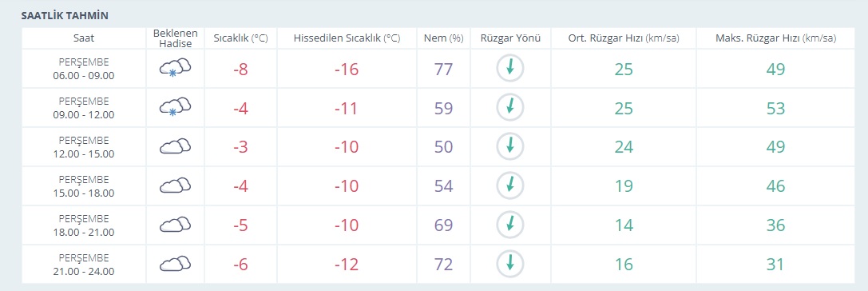868x291 pixels.
Task: Click the Maks. Rüzgar Hızı column header
Action: [x=776, y=38]
